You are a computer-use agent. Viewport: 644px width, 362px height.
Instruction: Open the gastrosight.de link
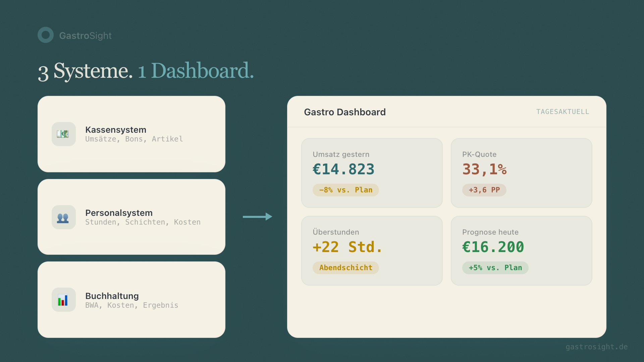597,347
